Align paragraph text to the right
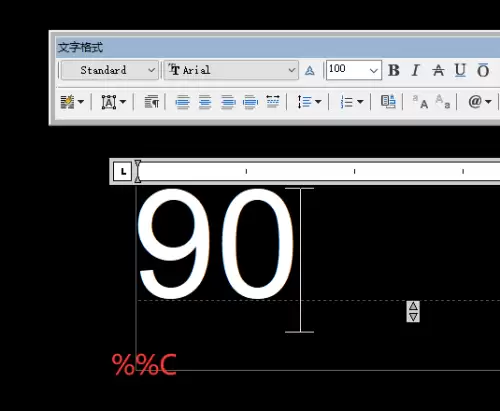The width and height of the screenshot is (500, 411). pyautogui.click(x=228, y=102)
